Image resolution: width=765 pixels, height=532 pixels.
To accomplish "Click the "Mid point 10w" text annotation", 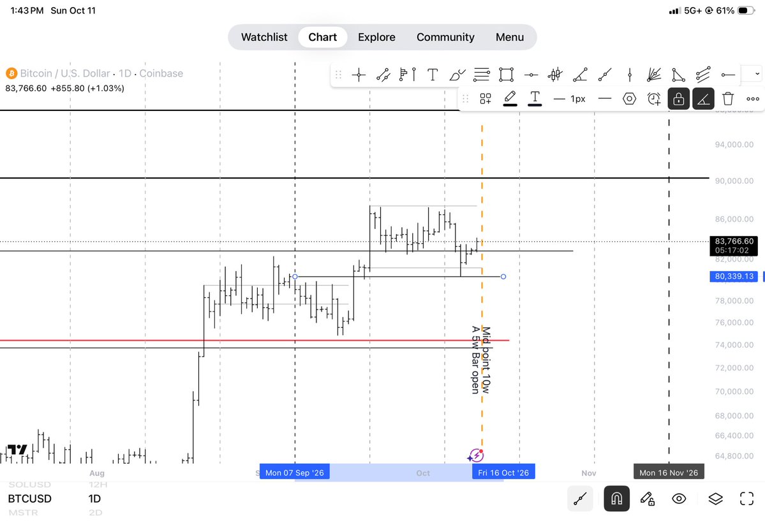I will [486, 360].
